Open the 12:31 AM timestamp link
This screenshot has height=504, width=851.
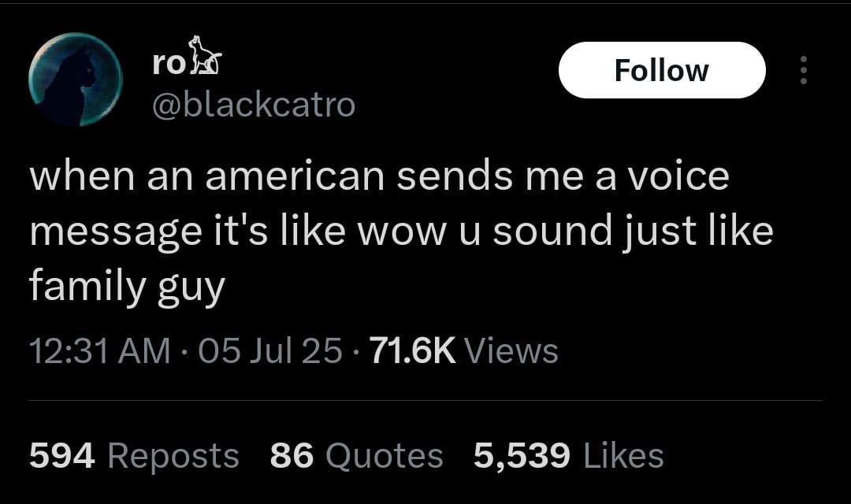click(x=100, y=350)
